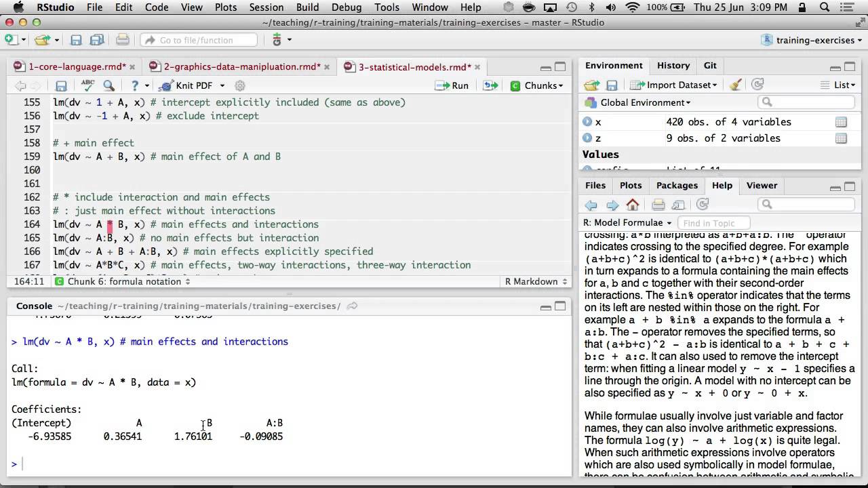The image size is (868, 488).
Task: Switch to 2-graphics-data-manipluation.rmd tab
Action: pos(241,66)
